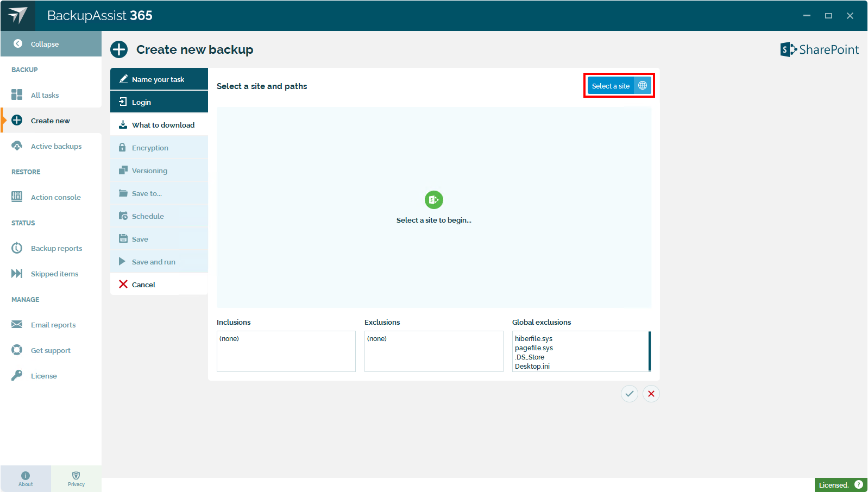The height and width of the screenshot is (492, 868).
Task: Go to the Name your task step
Action: point(159,79)
